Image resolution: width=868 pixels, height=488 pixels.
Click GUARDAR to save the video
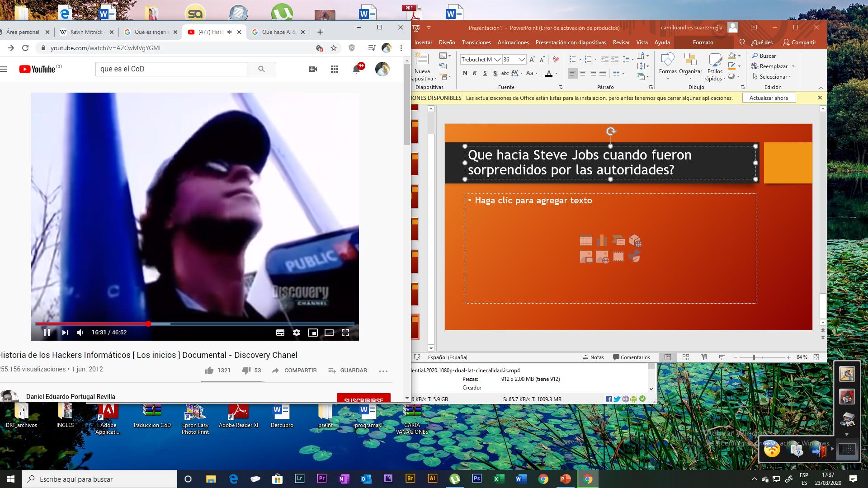click(348, 371)
